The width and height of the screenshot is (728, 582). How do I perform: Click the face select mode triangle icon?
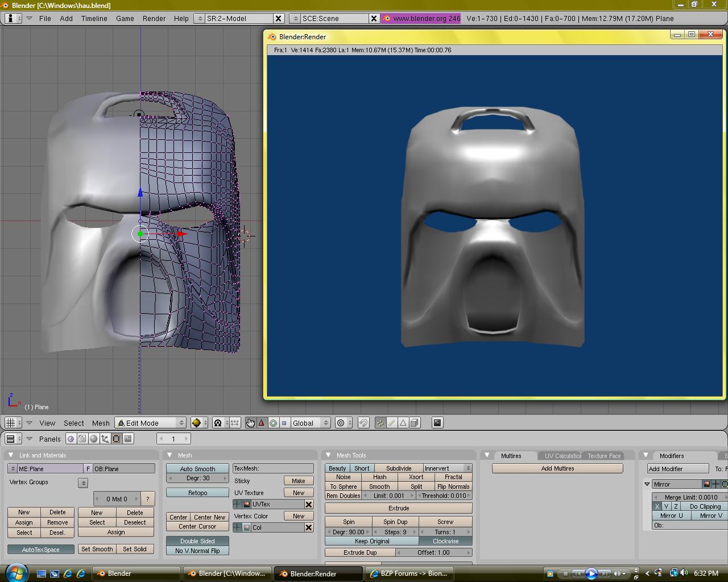click(x=403, y=423)
